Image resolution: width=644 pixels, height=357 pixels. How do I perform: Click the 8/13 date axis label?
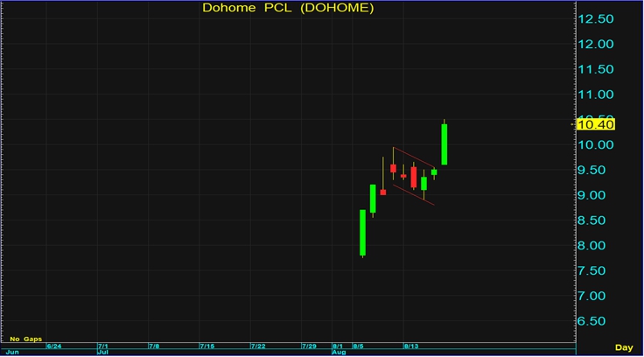pyautogui.click(x=411, y=346)
